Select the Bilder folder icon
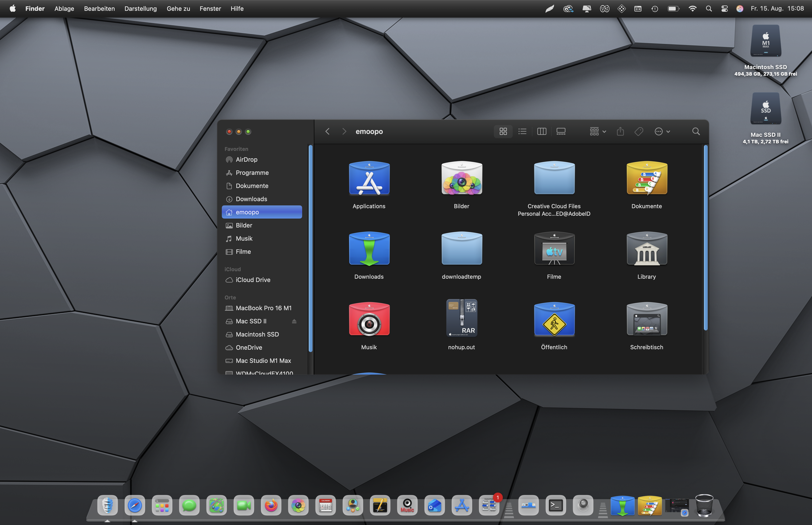812x525 pixels. (x=462, y=178)
